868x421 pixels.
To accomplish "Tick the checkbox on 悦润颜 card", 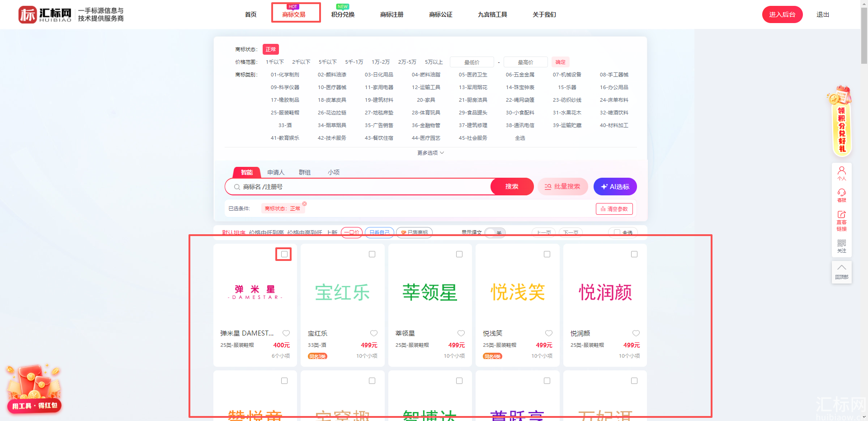I will click(x=634, y=254).
